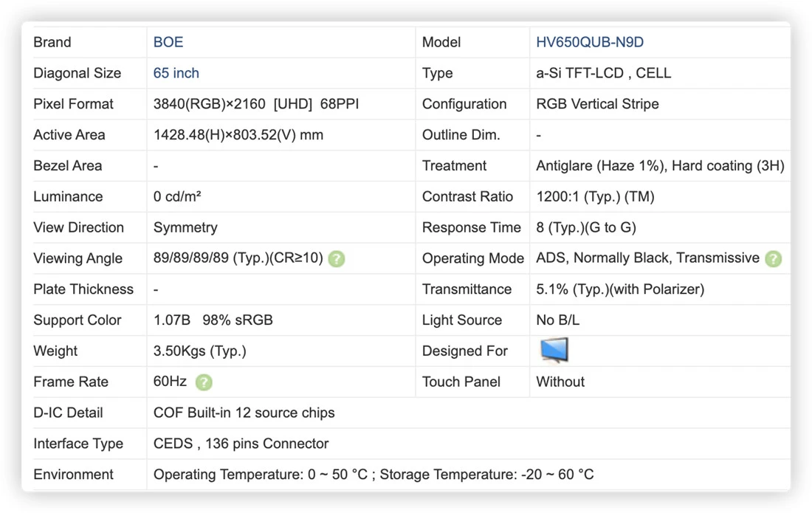This screenshot has height=513, width=812.
Task: Click the Configuration value RGB Vertical Stripe
Action: [597, 104]
